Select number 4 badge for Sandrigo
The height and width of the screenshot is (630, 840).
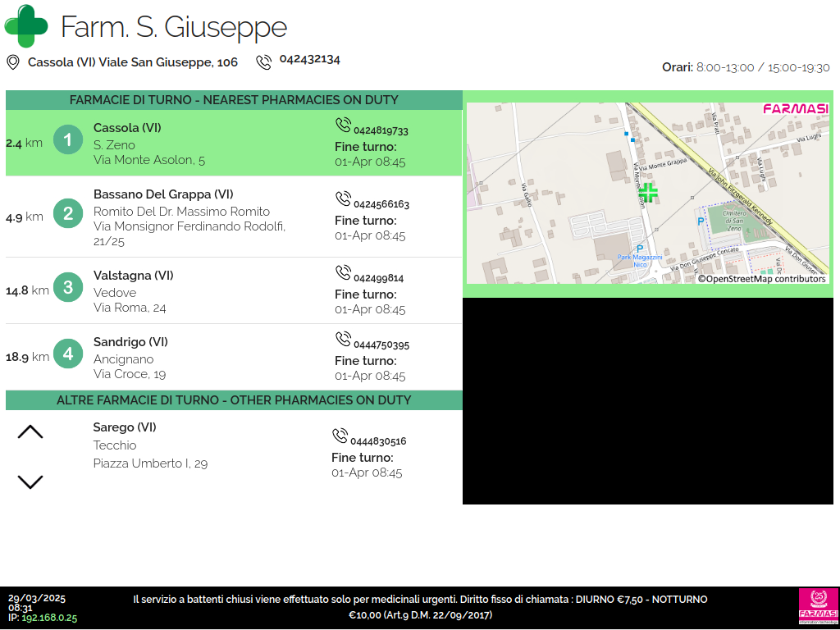pyautogui.click(x=68, y=354)
